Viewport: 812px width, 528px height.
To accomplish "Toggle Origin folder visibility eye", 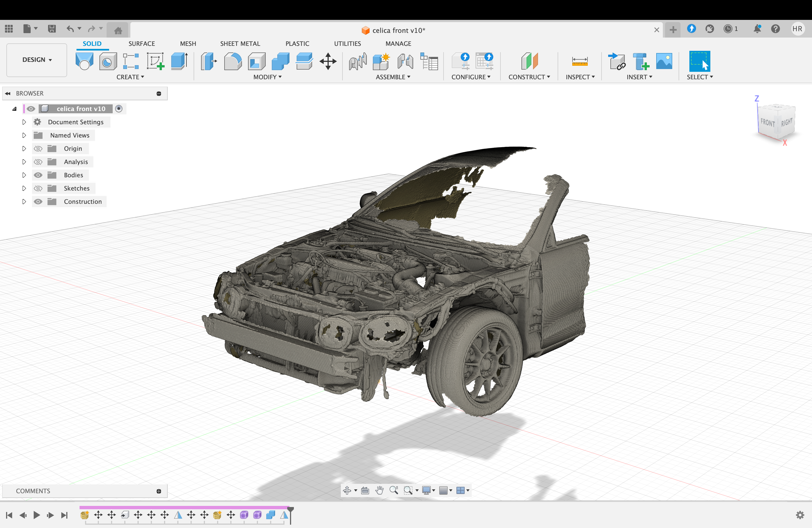I will [x=38, y=148].
